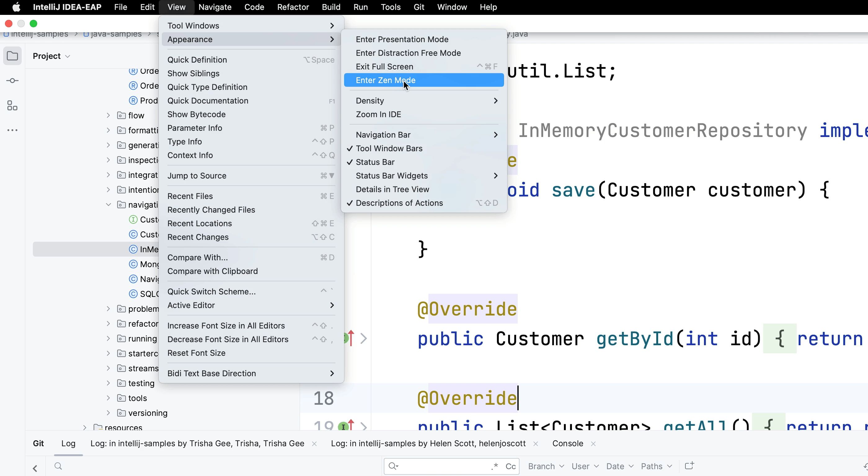Expand the Navigation Bar submenu

(424, 135)
